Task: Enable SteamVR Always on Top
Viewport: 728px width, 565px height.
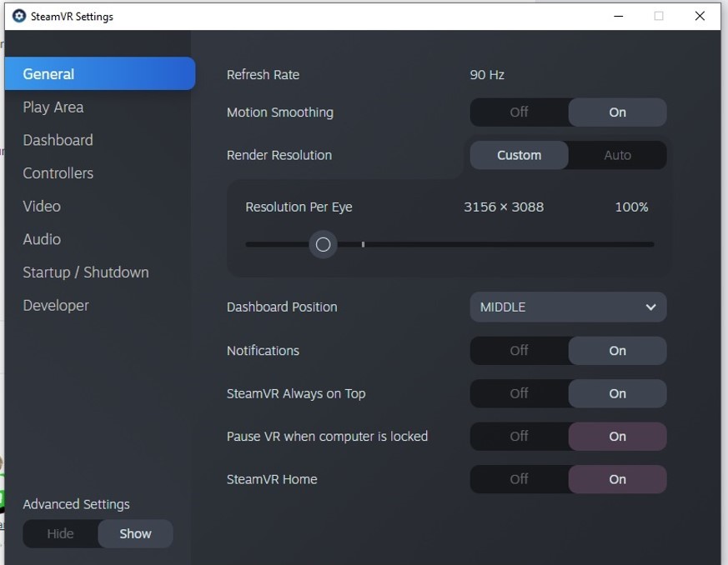Action: (x=617, y=393)
